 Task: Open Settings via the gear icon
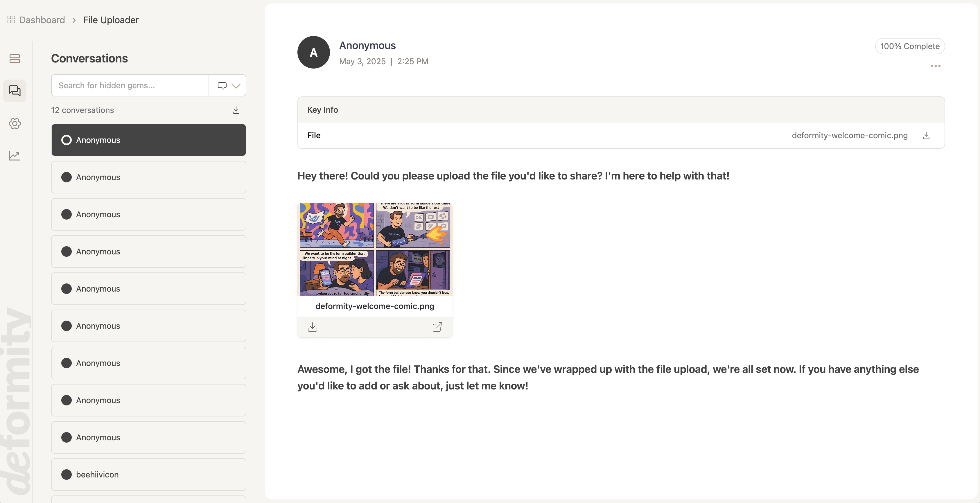coord(15,123)
